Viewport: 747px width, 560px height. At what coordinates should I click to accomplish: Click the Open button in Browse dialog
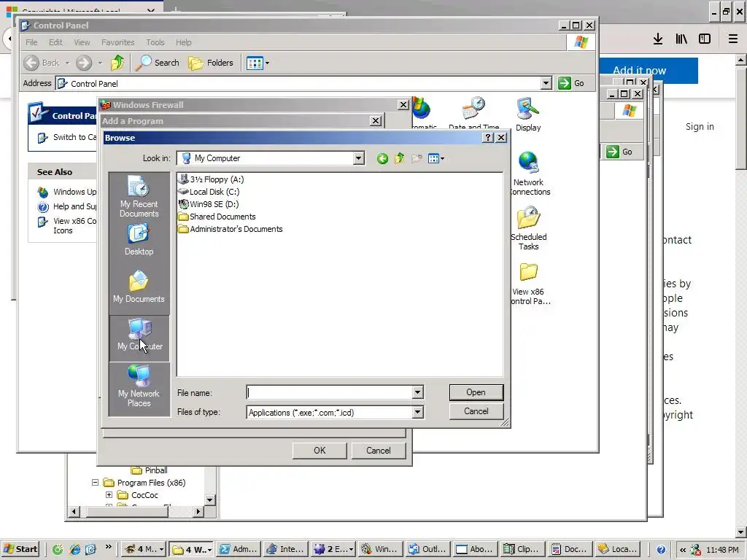point(476,392)
